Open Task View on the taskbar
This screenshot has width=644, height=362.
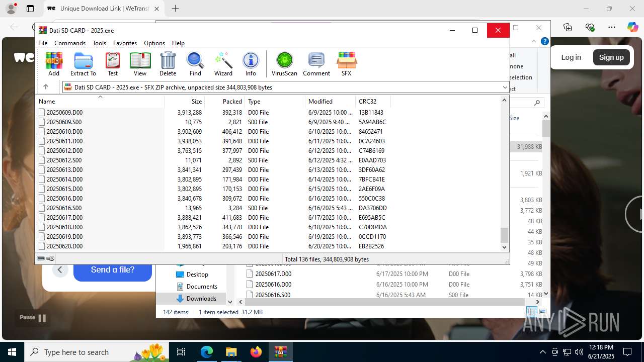pyautogui.click(x=181, y=352)
